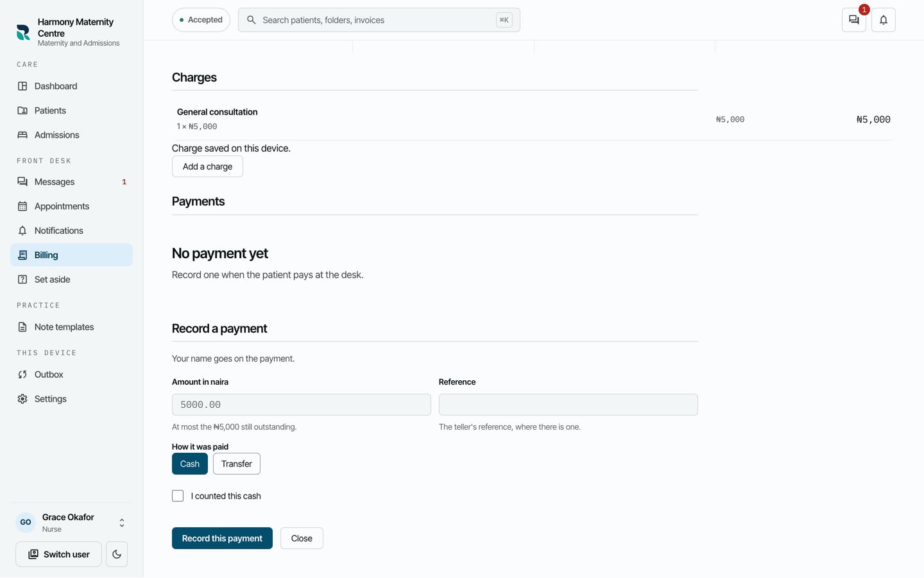Click the search magnifier icon
This screenshot has height=578, width=924.
252,20
